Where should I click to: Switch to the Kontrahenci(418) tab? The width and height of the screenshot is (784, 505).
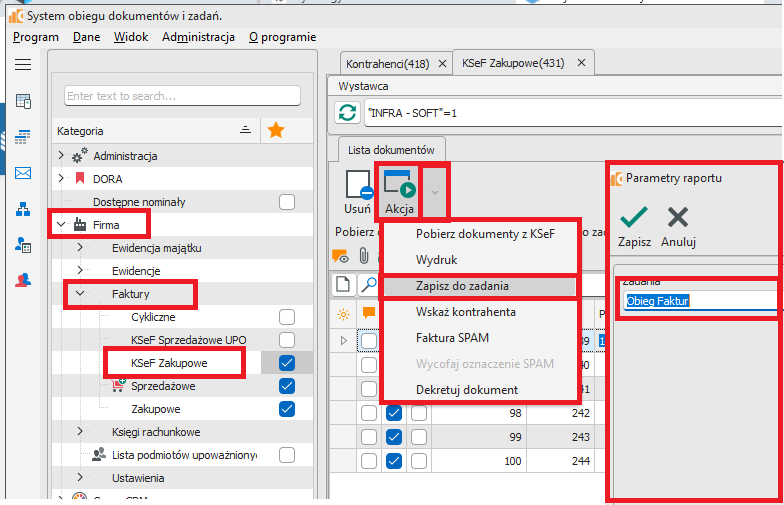coord(388,64)
